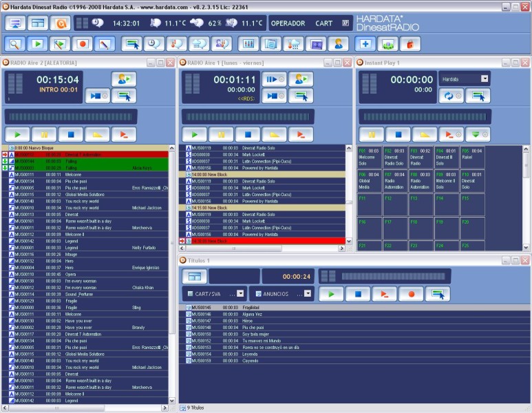Click list-with-cursor button in Títulos 1
The width and height of the screenshot is (532, 413).
coord(438,294)
